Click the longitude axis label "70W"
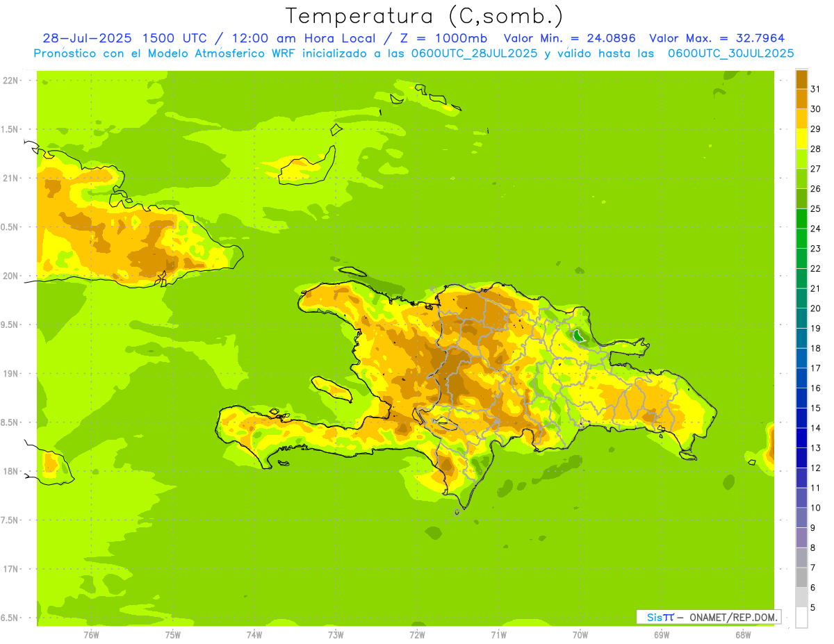This screenshot has height=644, width=834. pos(580,634)
